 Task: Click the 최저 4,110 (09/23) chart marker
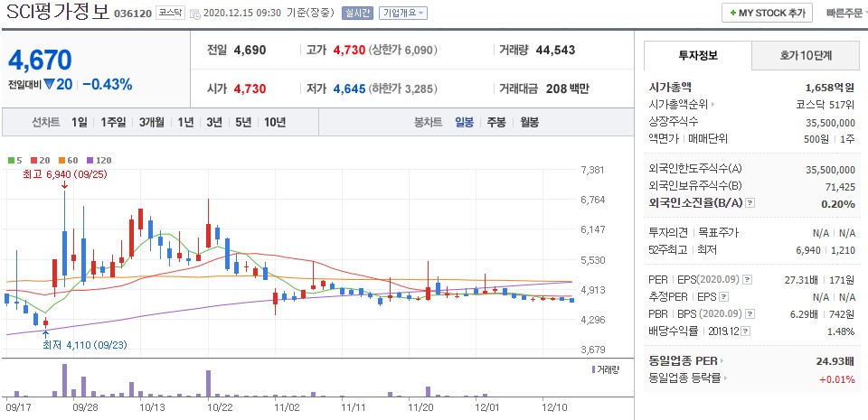click(x=85, y=345)
